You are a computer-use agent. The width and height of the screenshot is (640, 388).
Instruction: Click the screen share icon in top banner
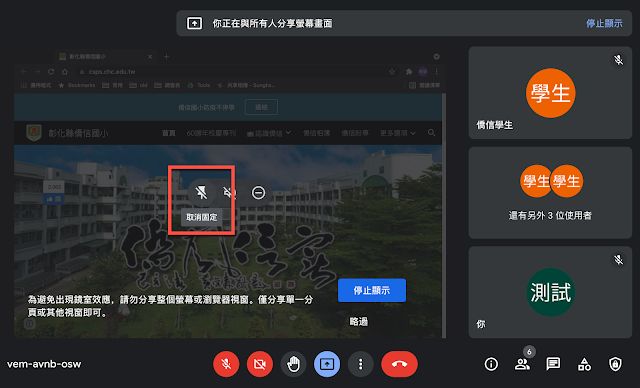tap(194, 23)
